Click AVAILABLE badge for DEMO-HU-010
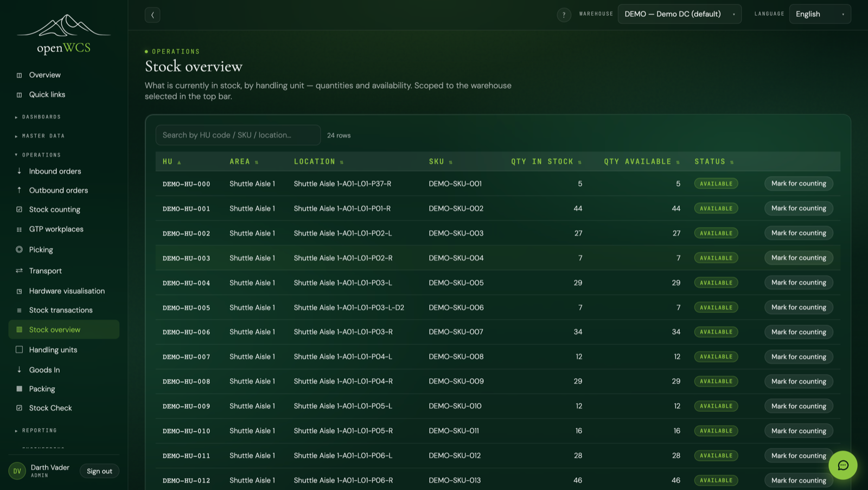The image size is (868, 490). 716,431
